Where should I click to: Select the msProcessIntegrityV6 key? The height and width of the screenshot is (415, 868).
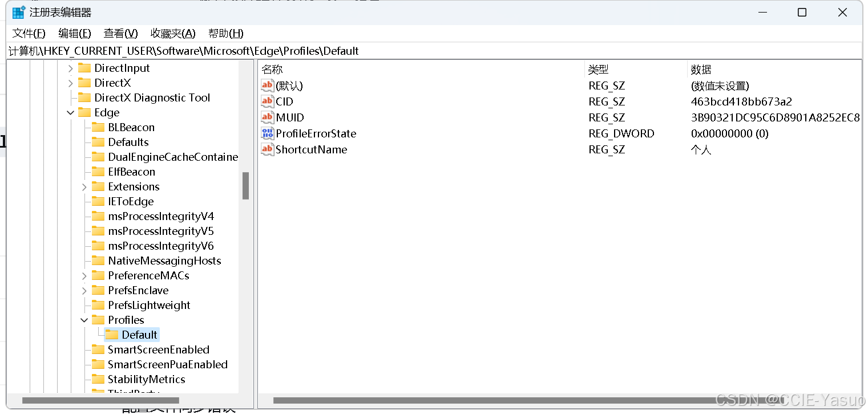click(x=161, y=246)
